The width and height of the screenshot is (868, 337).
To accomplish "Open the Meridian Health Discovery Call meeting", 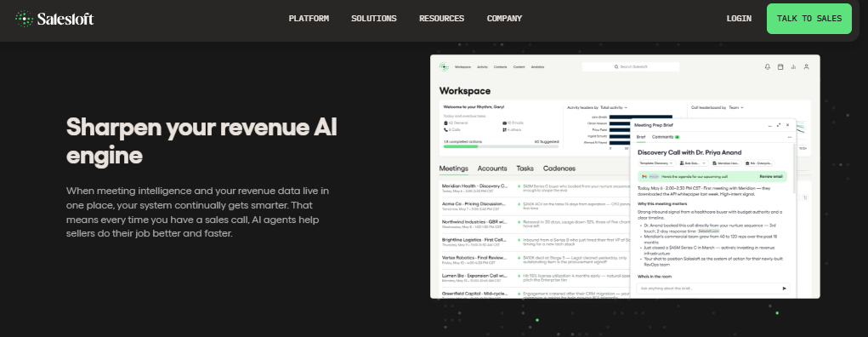I will 475,186.
